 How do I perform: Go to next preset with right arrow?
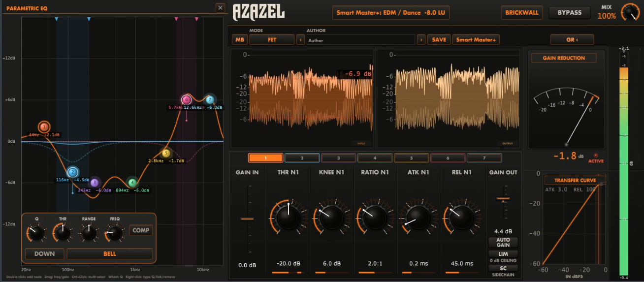pyautogui.click(x=421, y=40)
